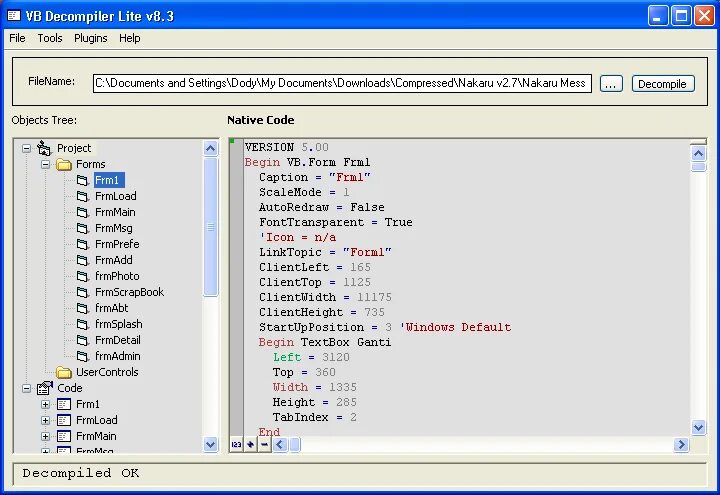Click the code pane vertical scrollbar thumb

click(x=698, y=167)
